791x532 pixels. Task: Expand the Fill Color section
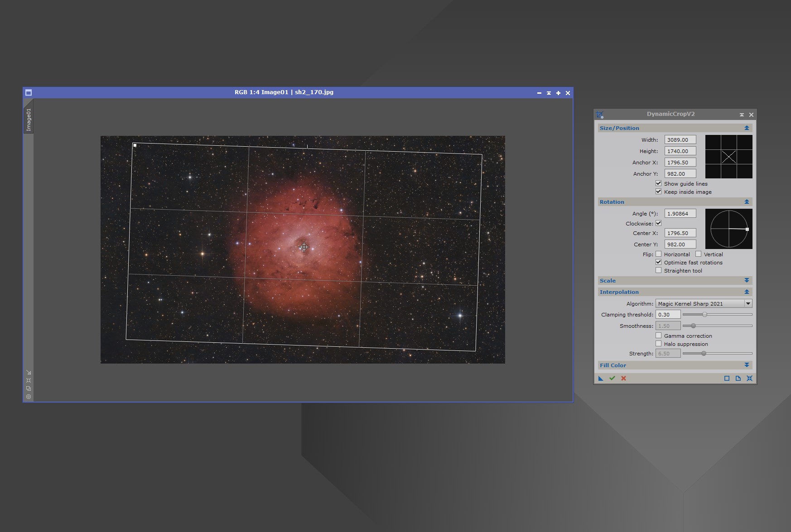click(x=747, y=365)
